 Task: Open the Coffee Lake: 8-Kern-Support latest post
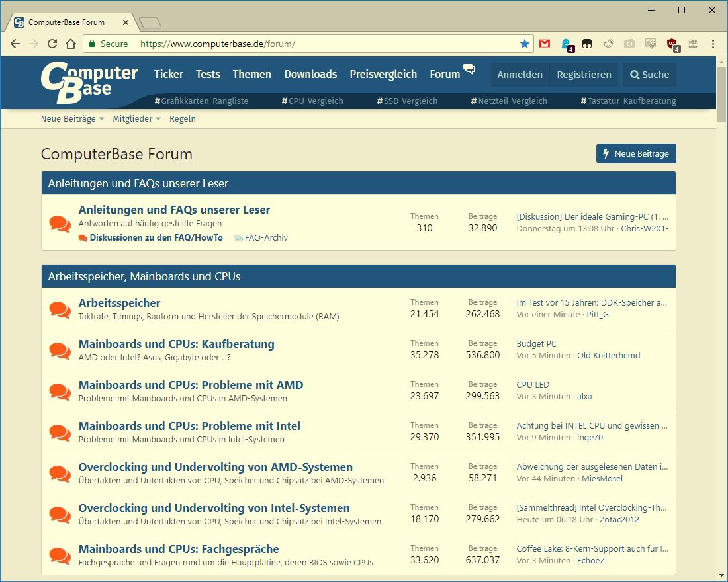tap(592, 548)
